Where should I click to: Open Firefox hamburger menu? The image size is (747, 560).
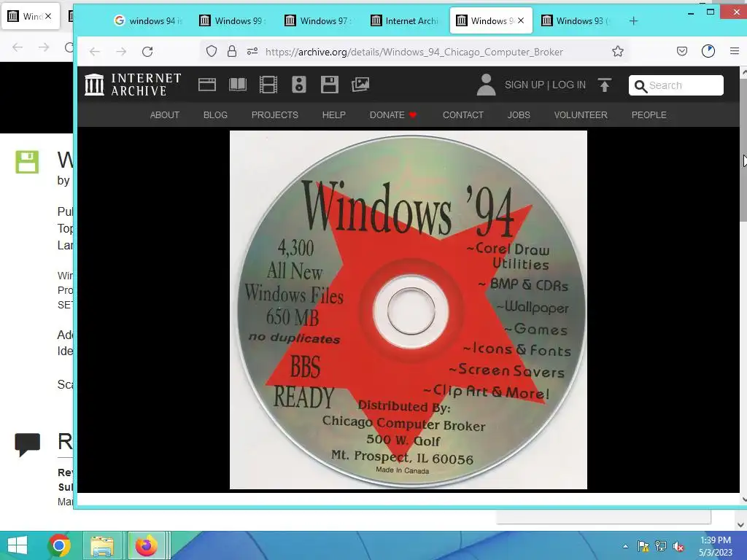[734, 52]
